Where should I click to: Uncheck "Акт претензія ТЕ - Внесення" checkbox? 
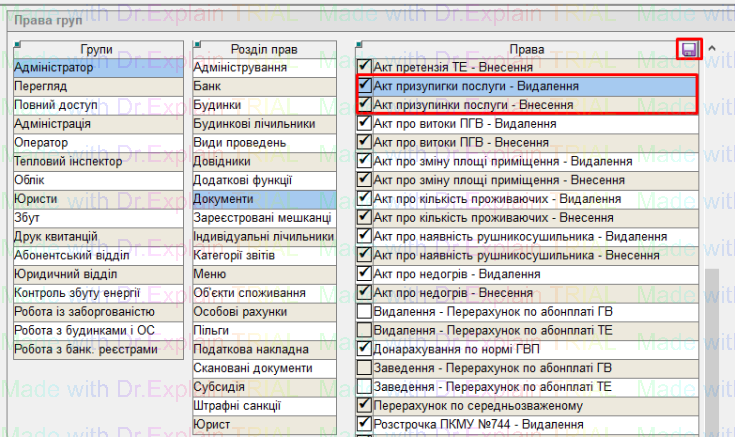[x=365, y=67]
